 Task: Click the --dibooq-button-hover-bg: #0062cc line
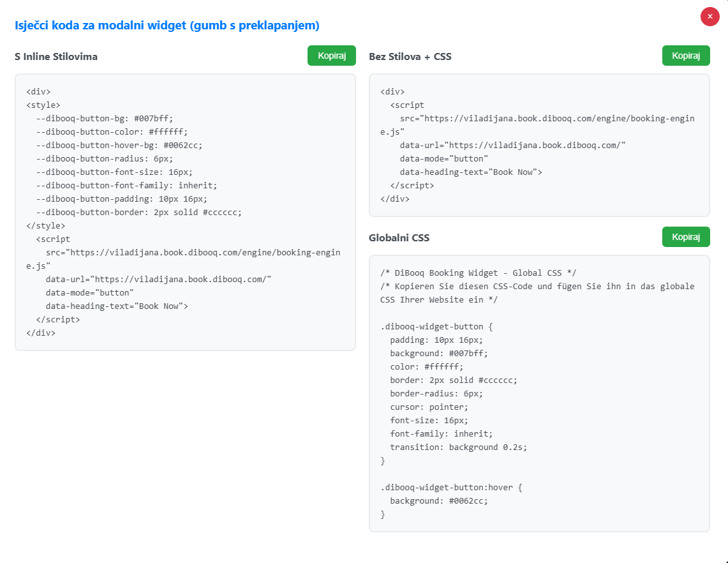pos(119,146)
